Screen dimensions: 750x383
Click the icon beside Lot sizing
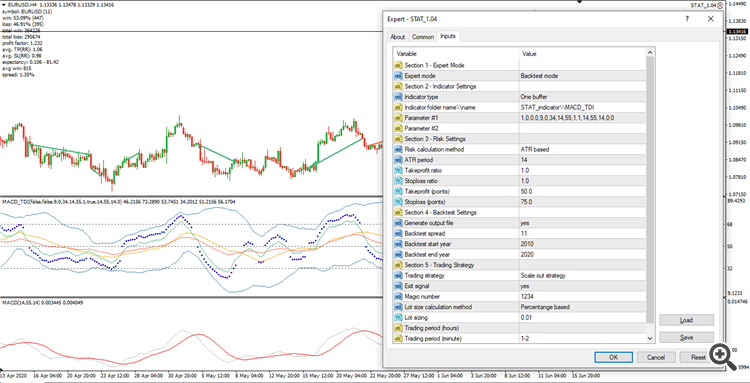click(x=398, y=317)
